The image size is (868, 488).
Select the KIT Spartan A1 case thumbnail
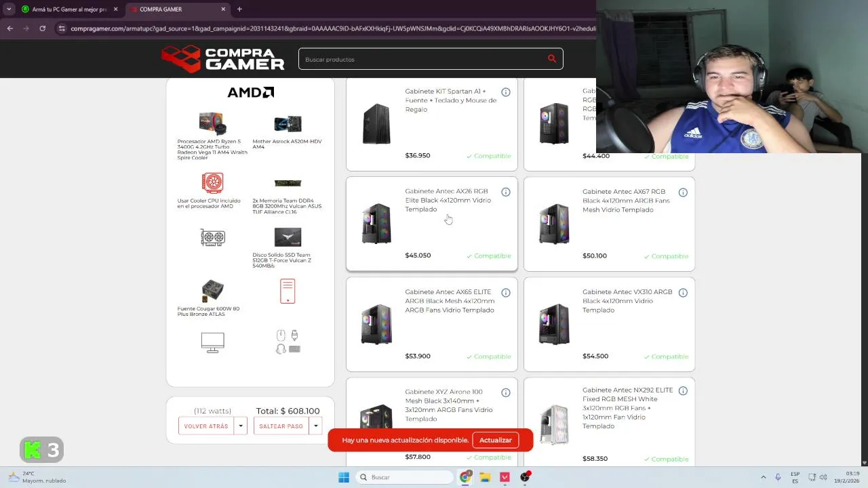click(376, 123)
